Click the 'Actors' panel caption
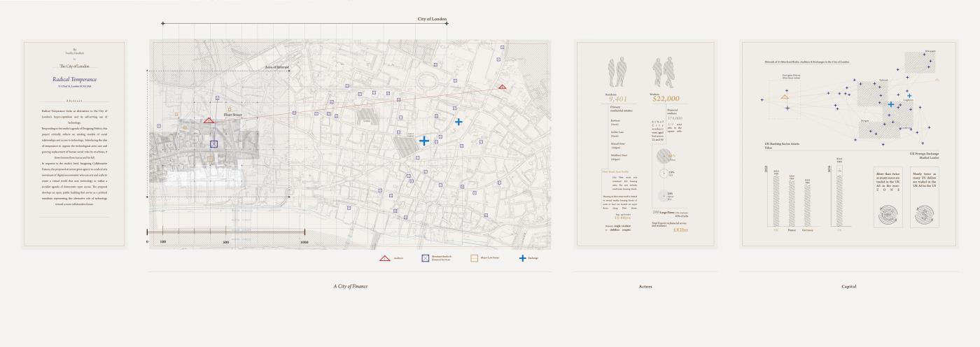 [645, 286]
